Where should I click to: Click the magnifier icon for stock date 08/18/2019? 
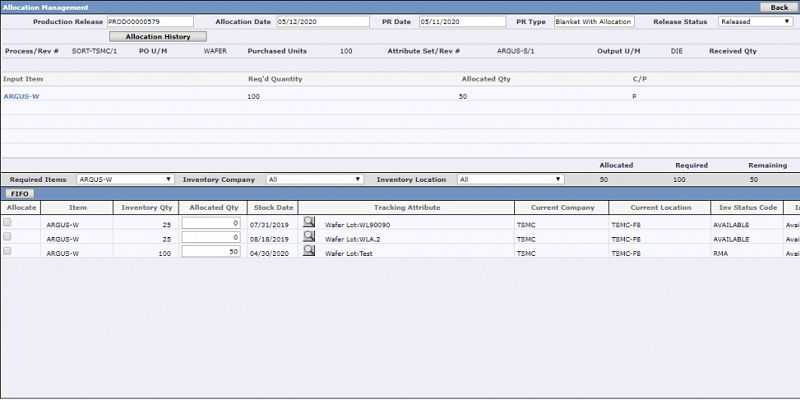click(x=309, y=237)
